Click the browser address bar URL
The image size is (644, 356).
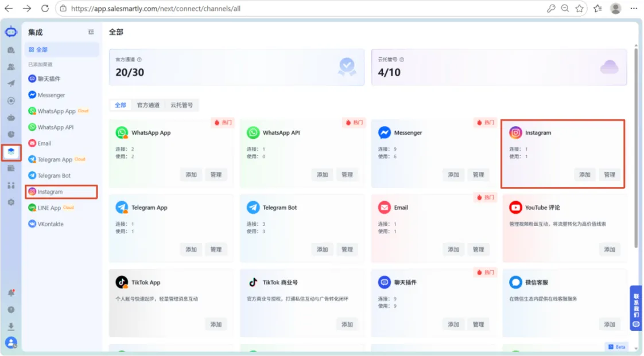[x=156, y=9]
